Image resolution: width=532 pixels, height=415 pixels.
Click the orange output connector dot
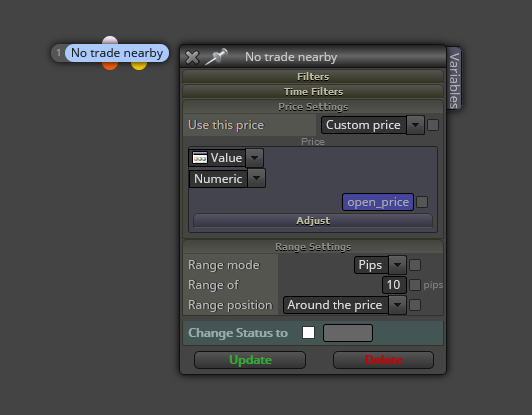tap(110, 65)
